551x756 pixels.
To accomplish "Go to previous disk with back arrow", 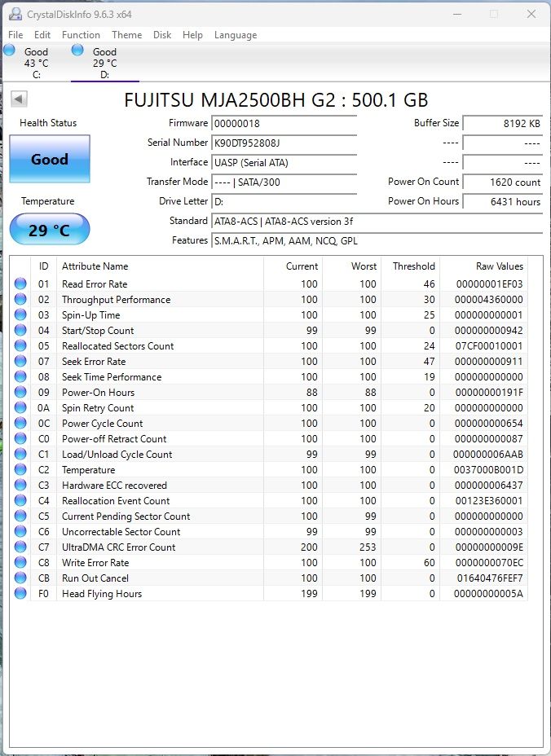I will click(20, 99).
